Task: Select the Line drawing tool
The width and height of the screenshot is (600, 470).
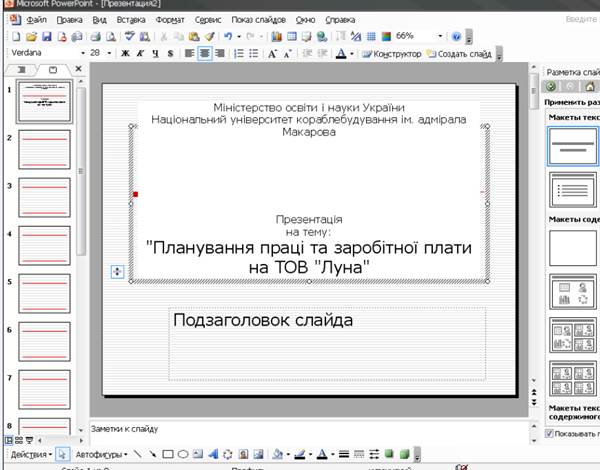Action: click(x=137, y=454)
